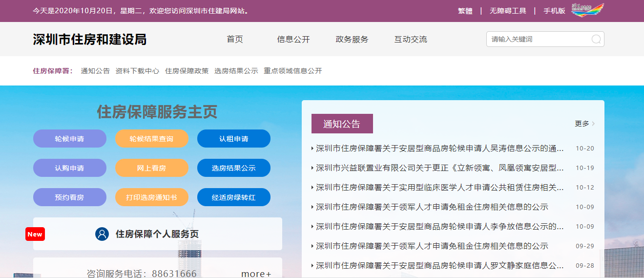This screenshot has height=278, width=644.
Task: Click the person icon beside 住房保障个人服务页
Action: pyautogui.click(x=102, y=234)
